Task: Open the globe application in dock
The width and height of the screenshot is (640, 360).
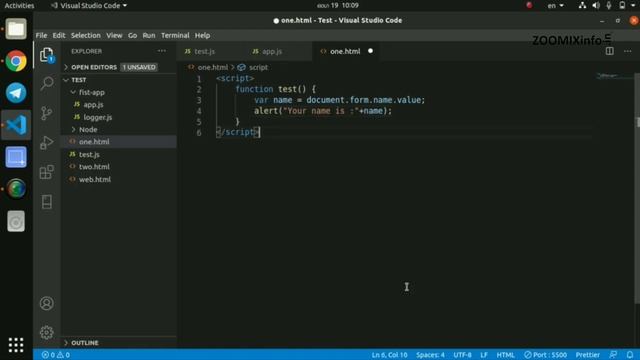Action: click(x=16, y=189)
